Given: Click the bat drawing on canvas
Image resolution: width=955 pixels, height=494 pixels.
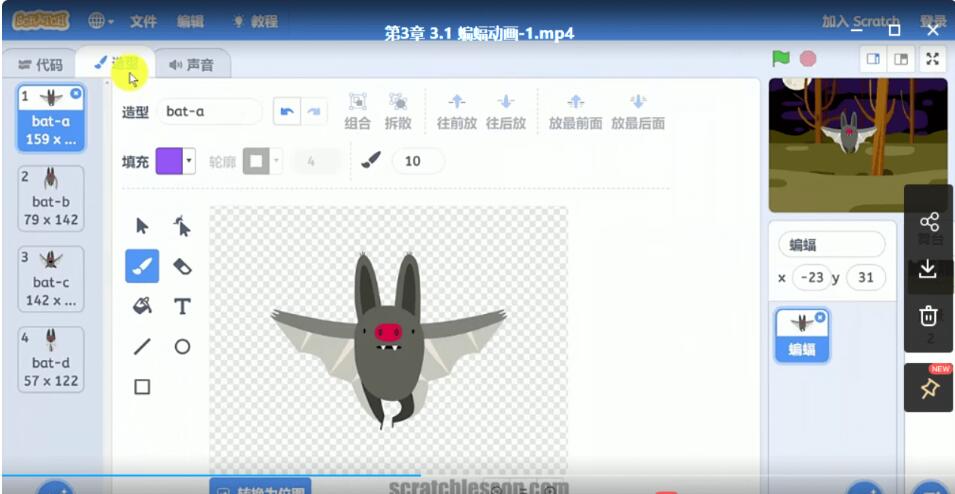Looking at the screenshot, I should tap(389, 340).
